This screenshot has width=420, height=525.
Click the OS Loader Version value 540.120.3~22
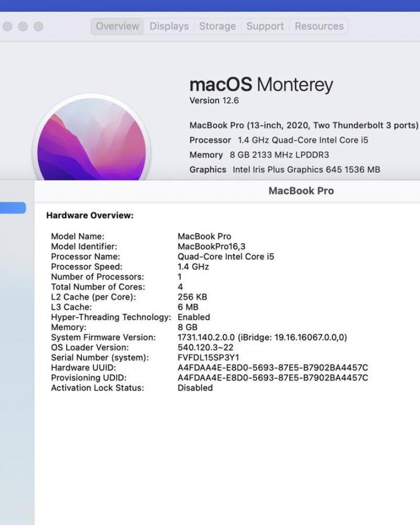[x=205, y=347]
